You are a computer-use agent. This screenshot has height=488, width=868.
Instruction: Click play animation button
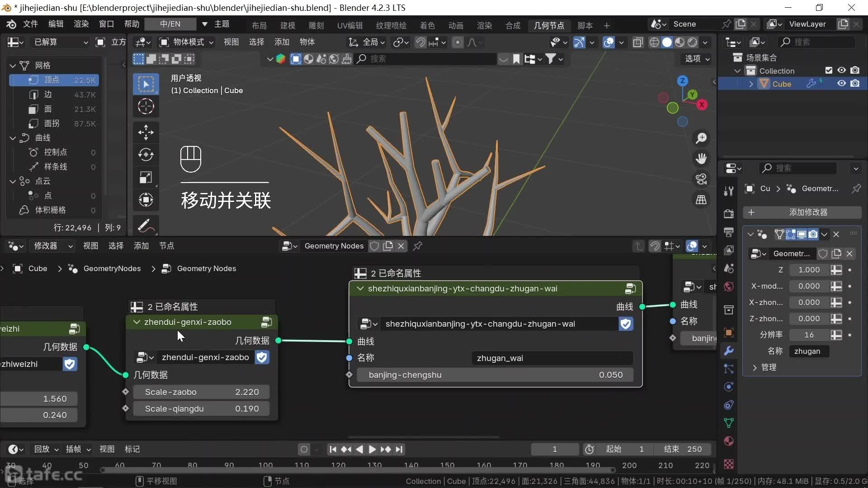click(372, 449)
